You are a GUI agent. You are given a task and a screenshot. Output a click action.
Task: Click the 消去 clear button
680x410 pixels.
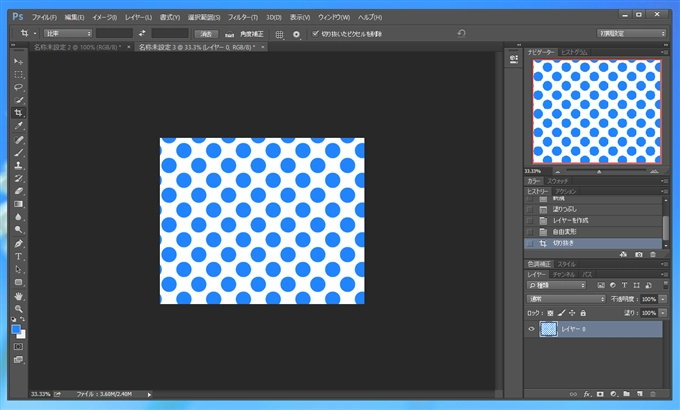(x=206, y=34)
